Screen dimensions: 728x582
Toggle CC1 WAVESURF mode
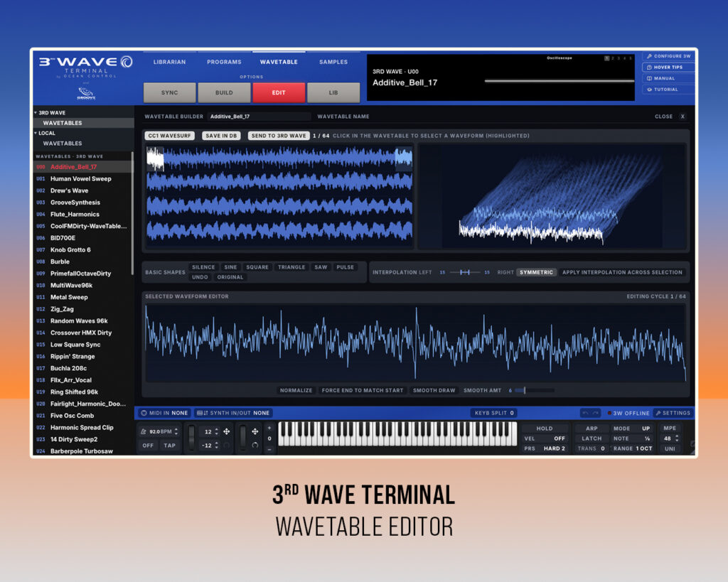[x=169, y=136]
